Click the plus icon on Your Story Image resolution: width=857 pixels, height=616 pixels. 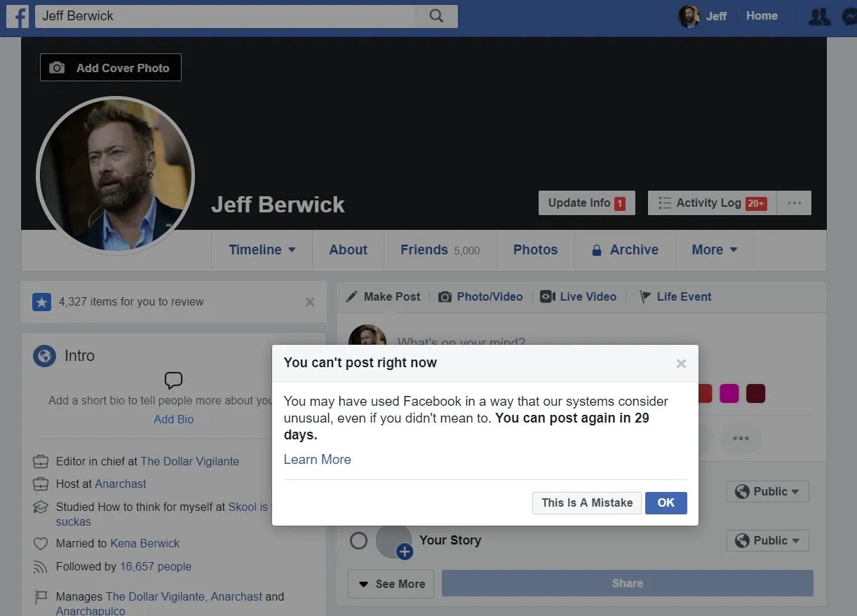coord(405,552)
